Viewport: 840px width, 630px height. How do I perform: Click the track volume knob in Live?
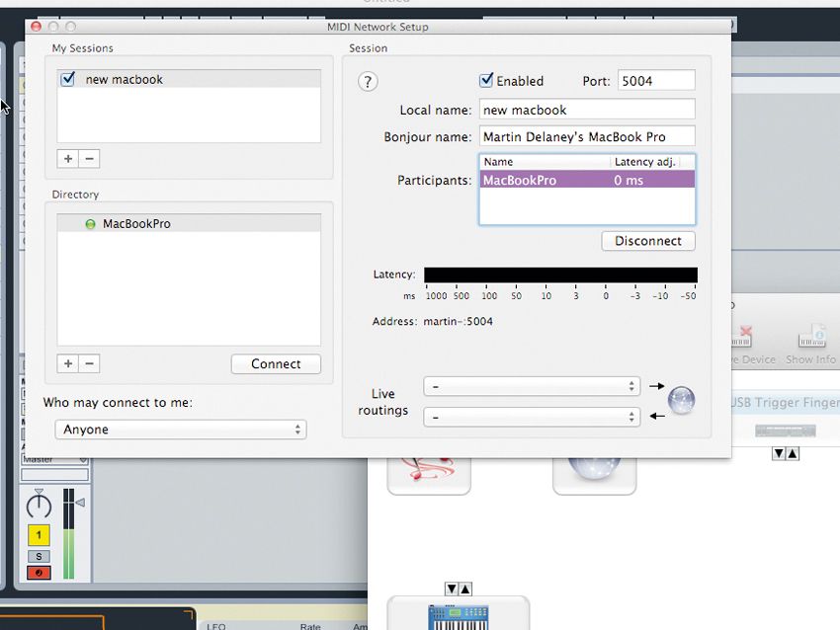[41, 506]
